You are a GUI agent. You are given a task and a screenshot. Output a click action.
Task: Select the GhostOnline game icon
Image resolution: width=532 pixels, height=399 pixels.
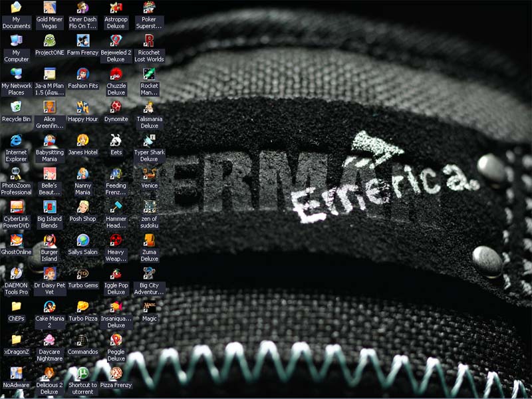point(16,240)
